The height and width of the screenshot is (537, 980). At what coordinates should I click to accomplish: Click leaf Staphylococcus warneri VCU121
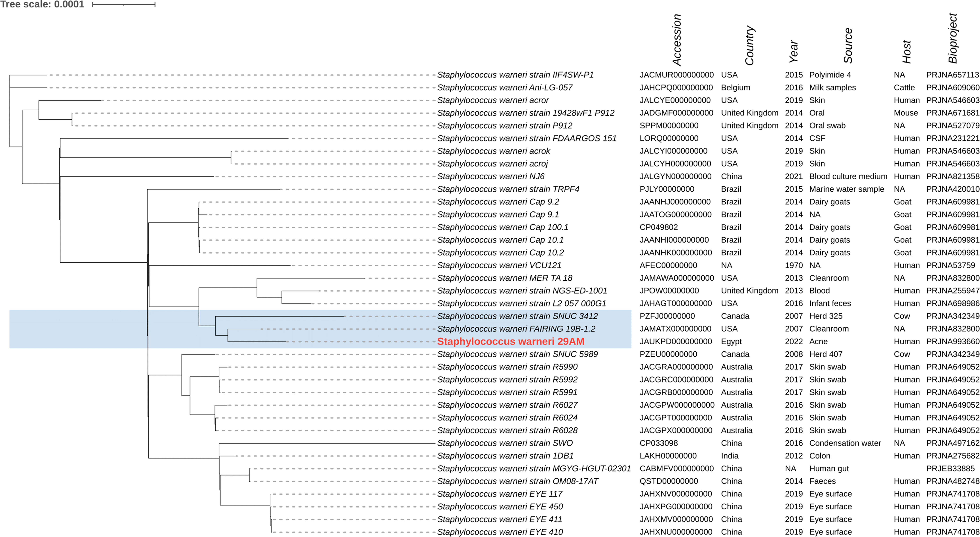click(x=499, y=265)
